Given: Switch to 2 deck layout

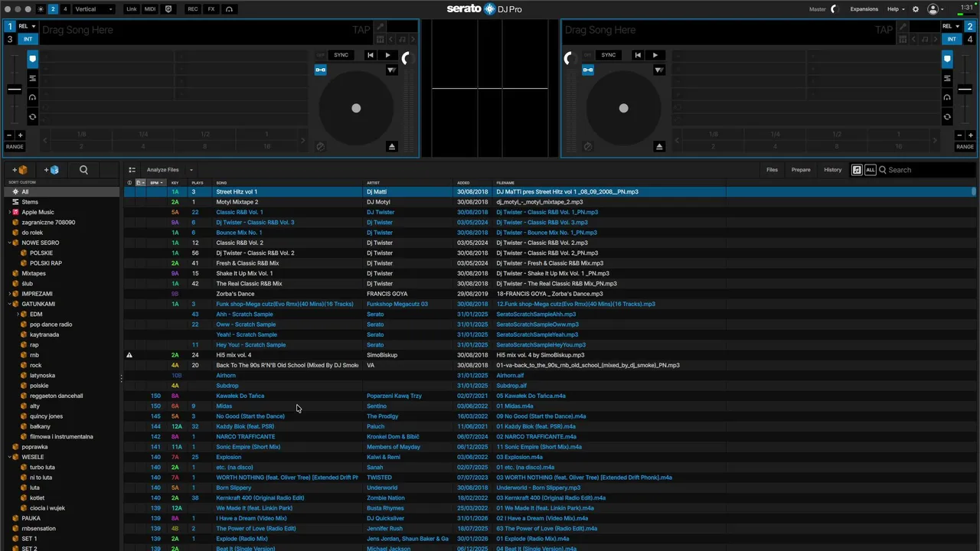Looking at the screenshot, I should pyautogui.click(x=53, y=9).
